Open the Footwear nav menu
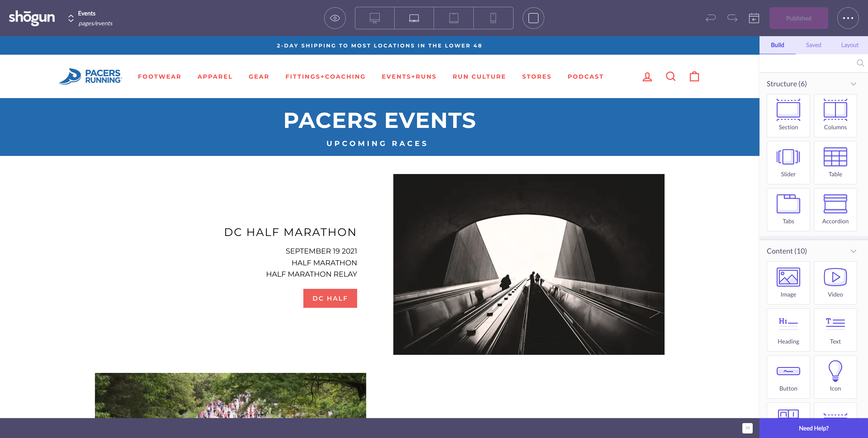 pyautogui.click(x=159, y=77)
